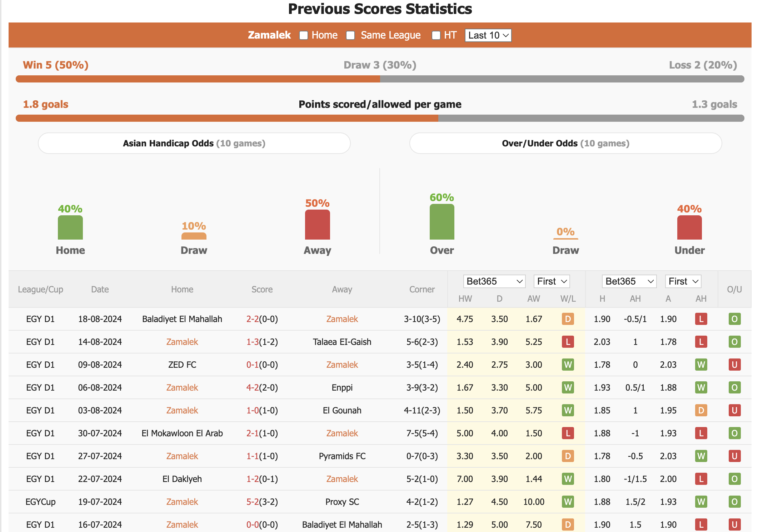Click Pyramids FC team name
Viewport: 758px width, 532px height.
[342, 456]
